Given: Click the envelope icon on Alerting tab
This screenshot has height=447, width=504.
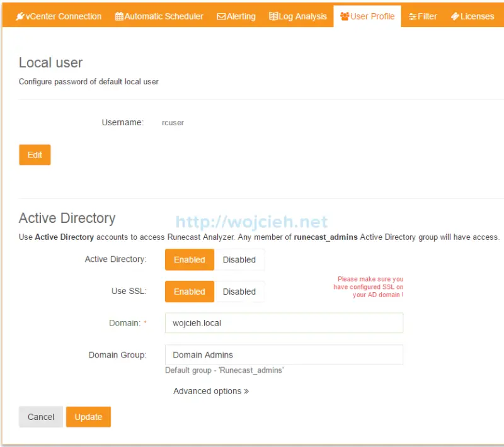Looking at the screenshot, I should (220, 16).
